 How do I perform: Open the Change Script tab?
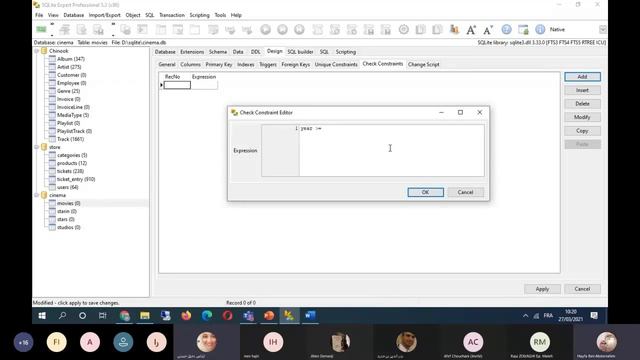424,64
